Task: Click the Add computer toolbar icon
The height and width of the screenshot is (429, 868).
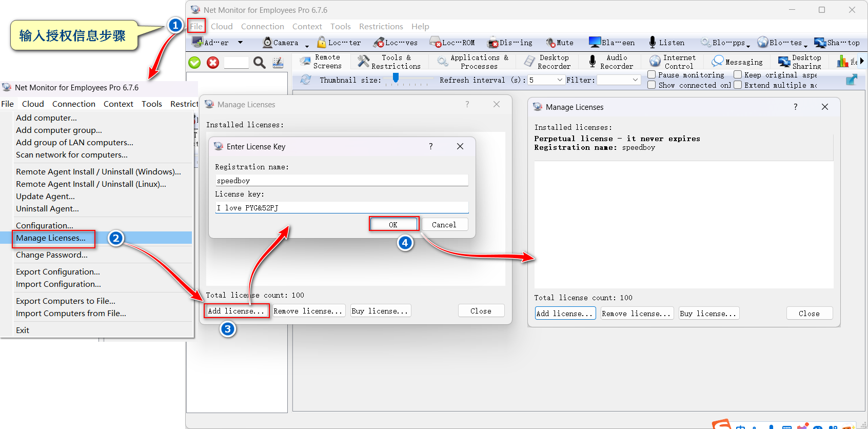Action: point(197,42)
